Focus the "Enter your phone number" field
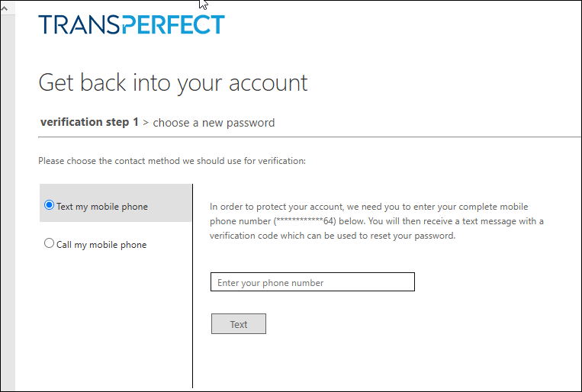The image size is (582, 392). [312, 282]
